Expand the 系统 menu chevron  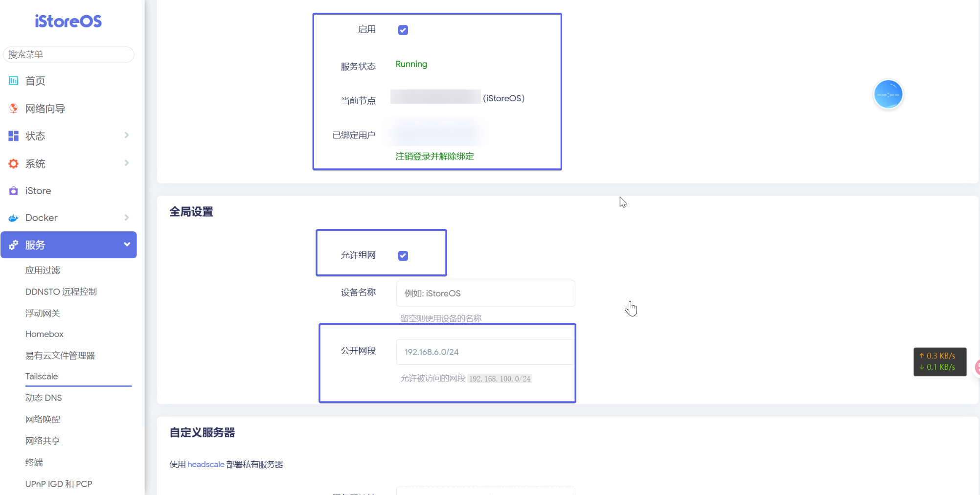(x=127, y=163)
